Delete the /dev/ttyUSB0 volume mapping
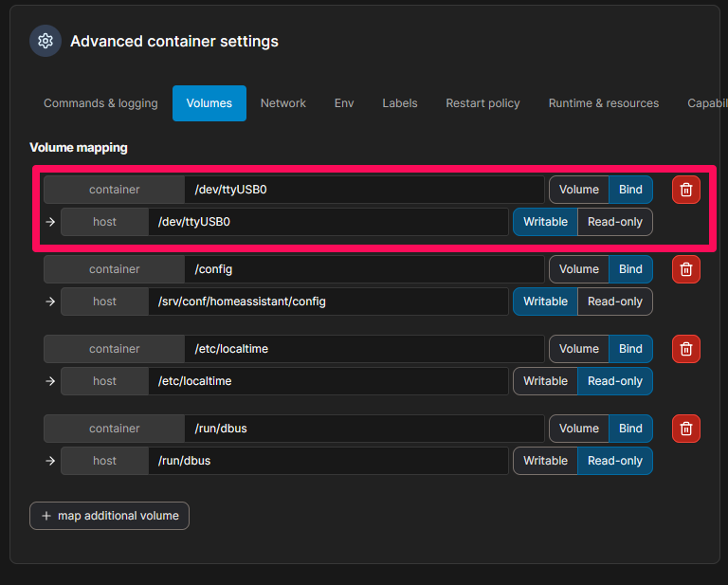This screenshot has height=585, width=728. point(686,190)
